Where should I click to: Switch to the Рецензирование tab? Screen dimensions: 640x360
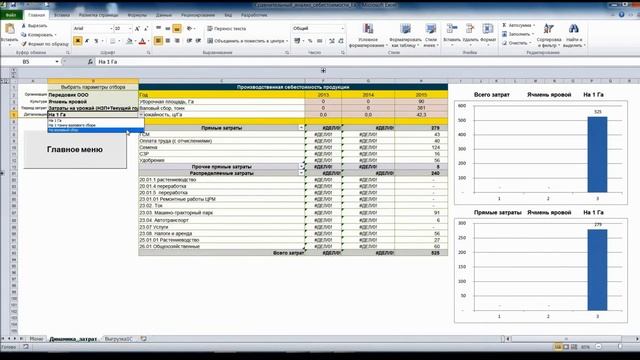click(198, 15)
